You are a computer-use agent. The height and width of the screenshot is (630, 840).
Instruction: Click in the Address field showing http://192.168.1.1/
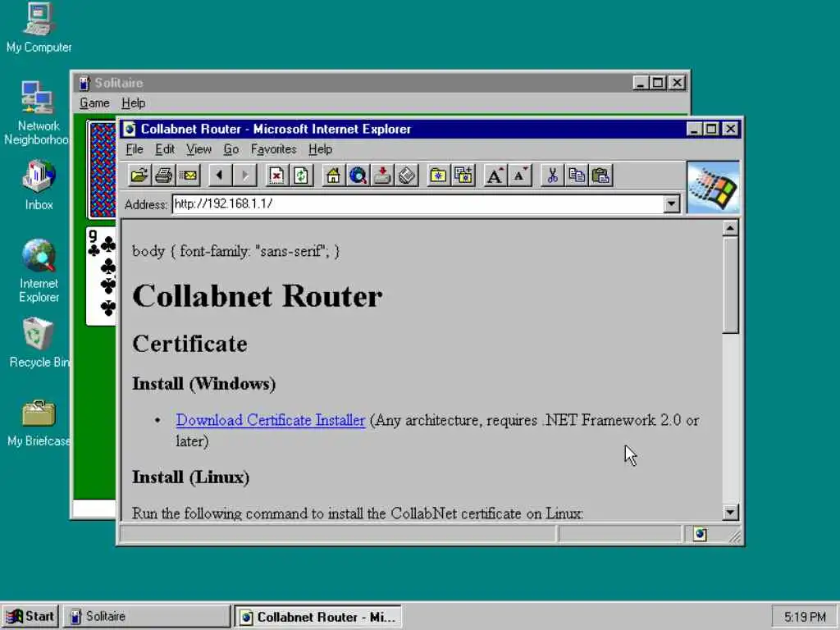click(418, 204)
